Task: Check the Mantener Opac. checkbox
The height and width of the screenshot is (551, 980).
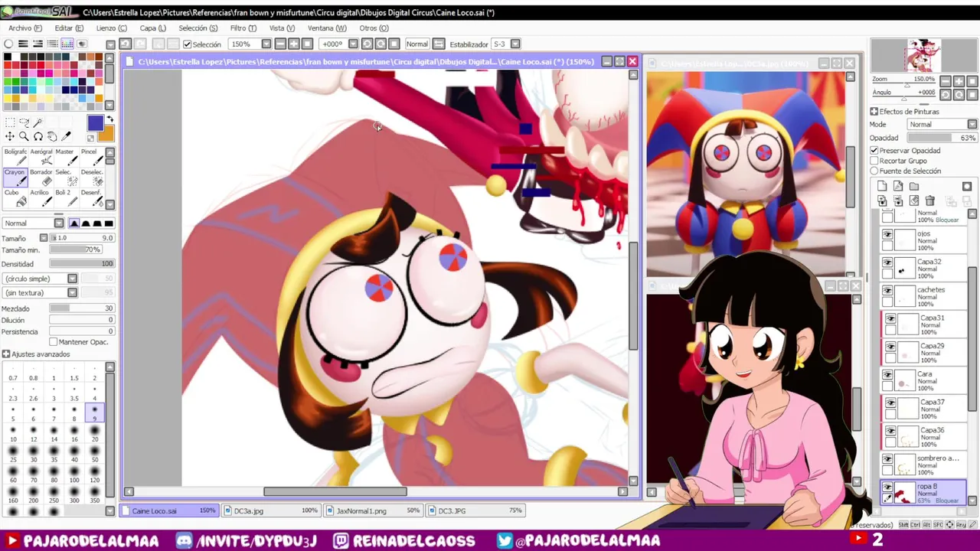Action: 54,342
